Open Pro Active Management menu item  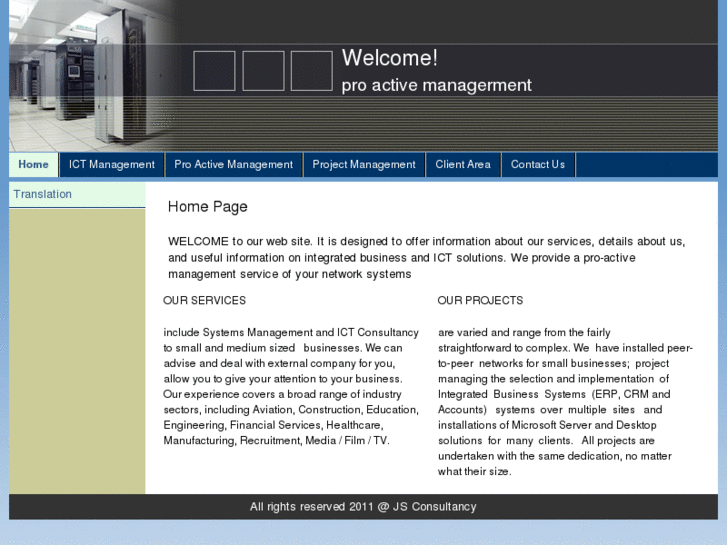point(233,164)
